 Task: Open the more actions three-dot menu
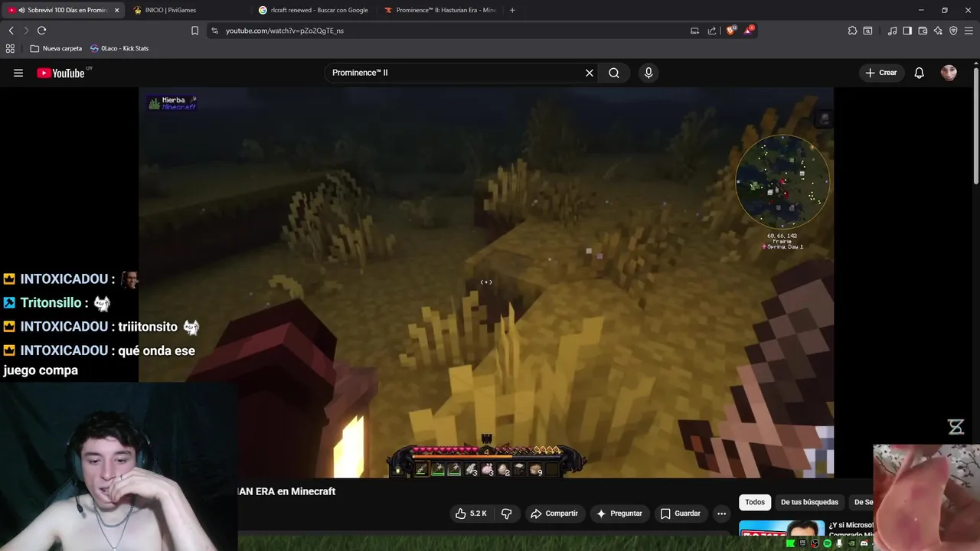tap(721, 514)
